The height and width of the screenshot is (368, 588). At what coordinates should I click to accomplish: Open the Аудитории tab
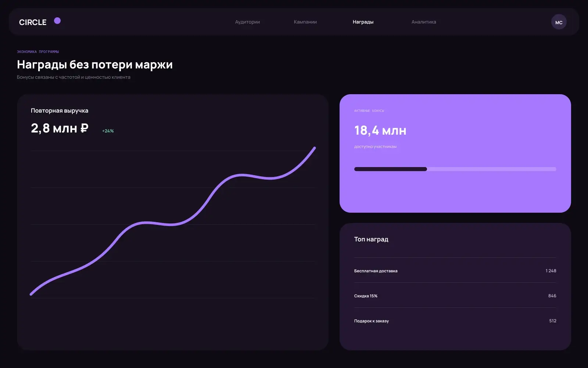pyautogui.click(x=247, y=22)
